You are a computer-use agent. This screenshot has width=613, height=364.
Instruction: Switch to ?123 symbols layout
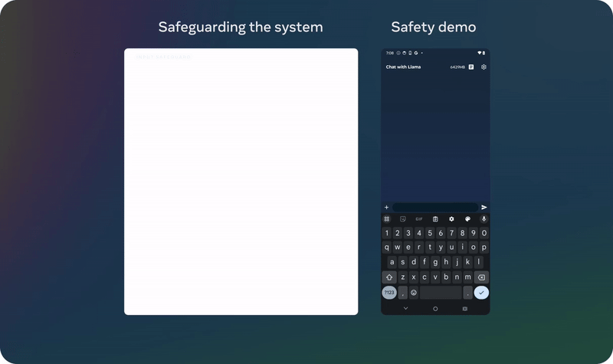click(389, 293)
